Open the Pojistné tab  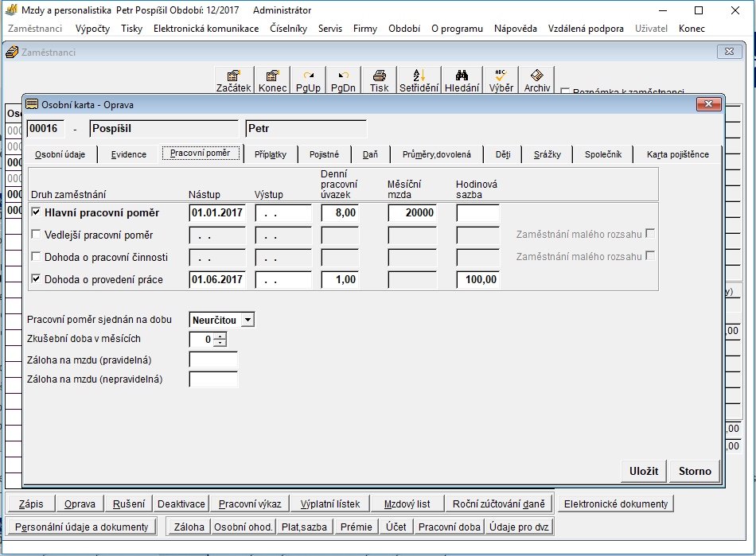click(x=324, y=154)
